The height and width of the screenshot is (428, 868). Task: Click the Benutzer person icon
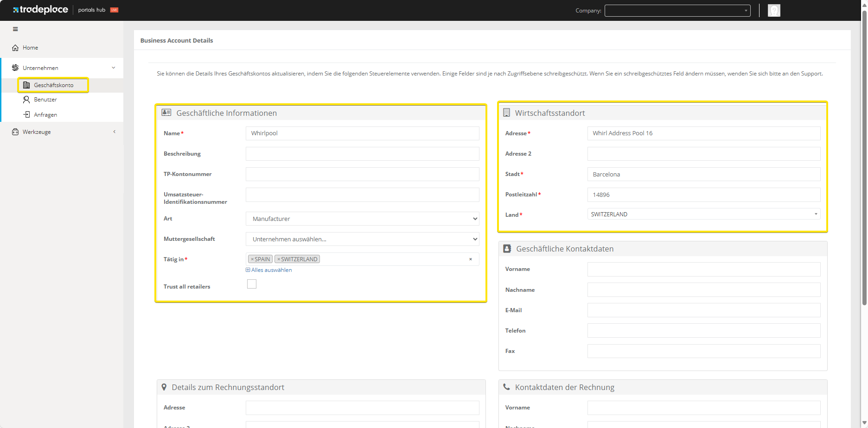26,100
